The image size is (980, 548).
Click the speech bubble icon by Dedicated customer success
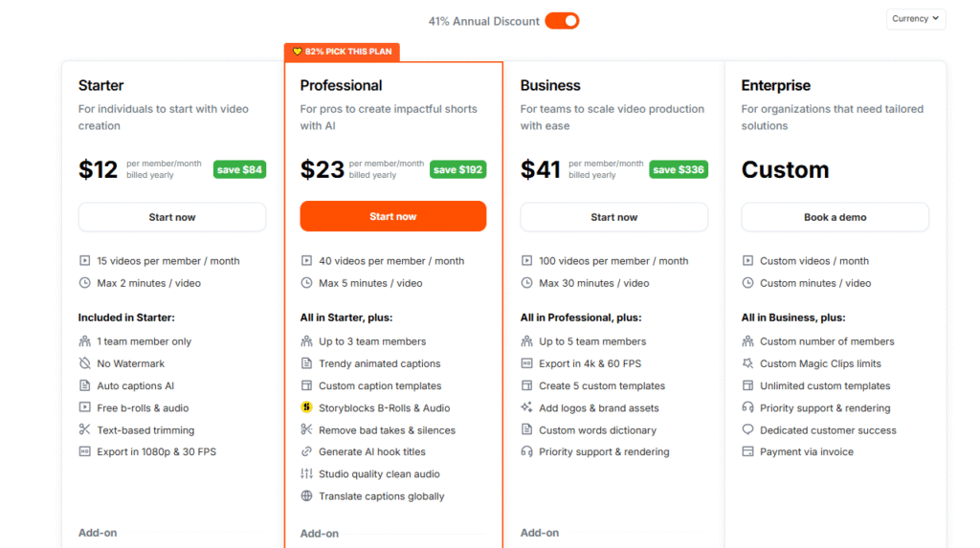747,429
